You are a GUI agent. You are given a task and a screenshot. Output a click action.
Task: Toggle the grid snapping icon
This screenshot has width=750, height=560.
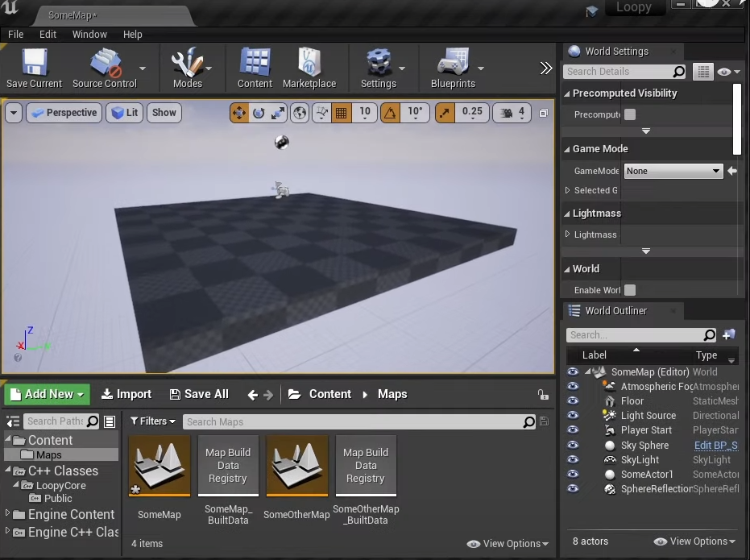point(341,113)
